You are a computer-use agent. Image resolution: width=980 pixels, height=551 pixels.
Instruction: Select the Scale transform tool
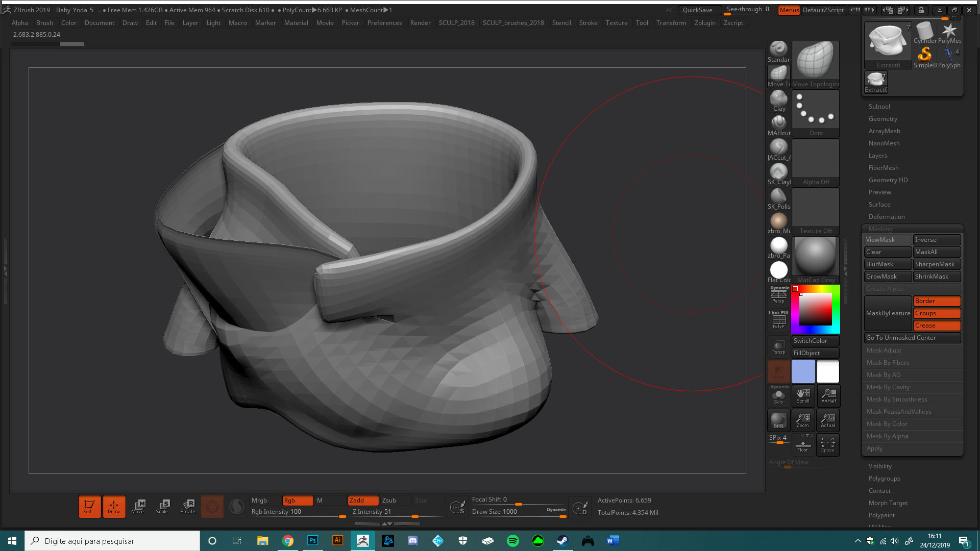[162, 506]
